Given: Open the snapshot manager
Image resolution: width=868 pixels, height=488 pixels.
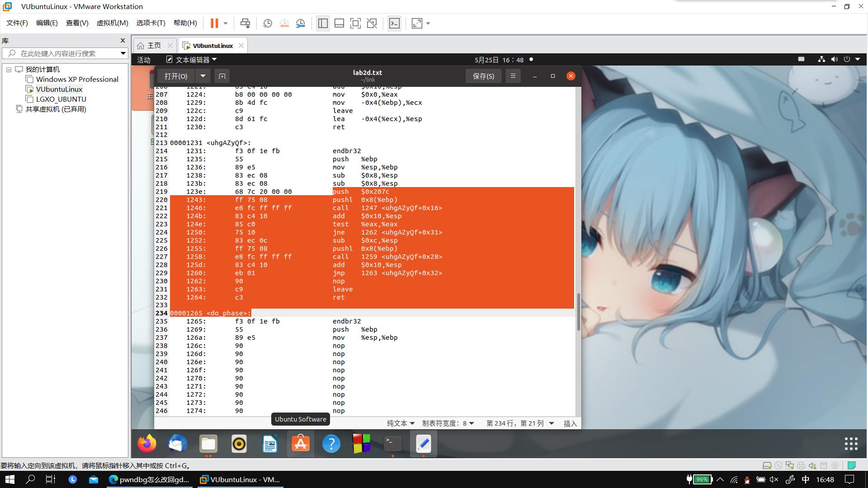Looking at the screenshot, I should [x=301, y=23].
